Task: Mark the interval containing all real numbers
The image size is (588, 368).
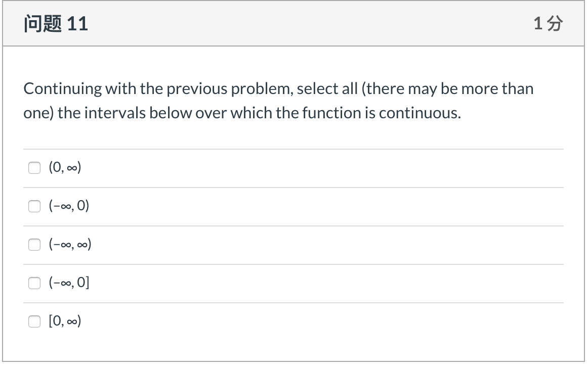Action: tap(34, 244)
